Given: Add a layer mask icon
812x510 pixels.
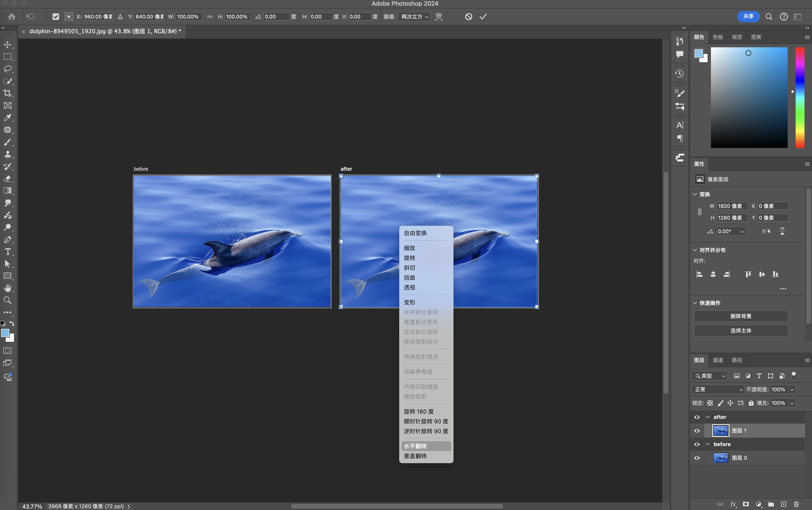Looking at the screenshot, I should coord(746,504).
